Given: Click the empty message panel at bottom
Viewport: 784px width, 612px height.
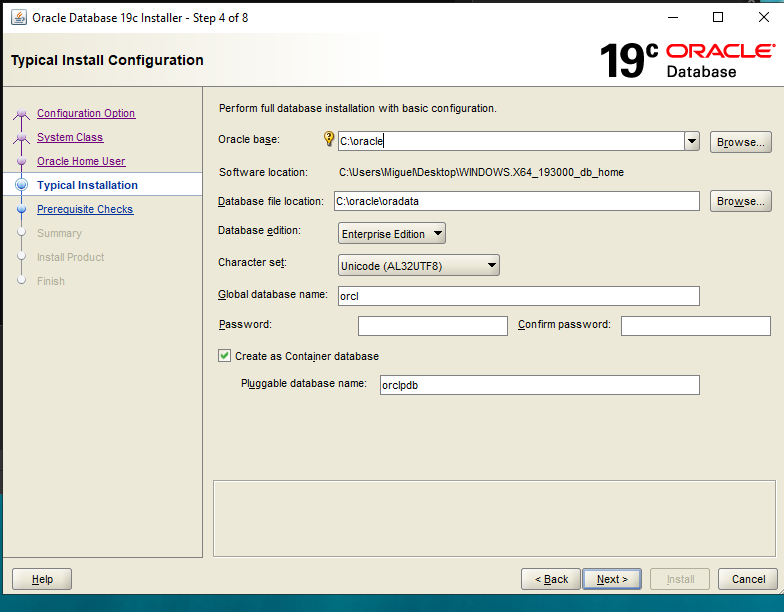Looking at the screenshot, I should tap(494, 518).
